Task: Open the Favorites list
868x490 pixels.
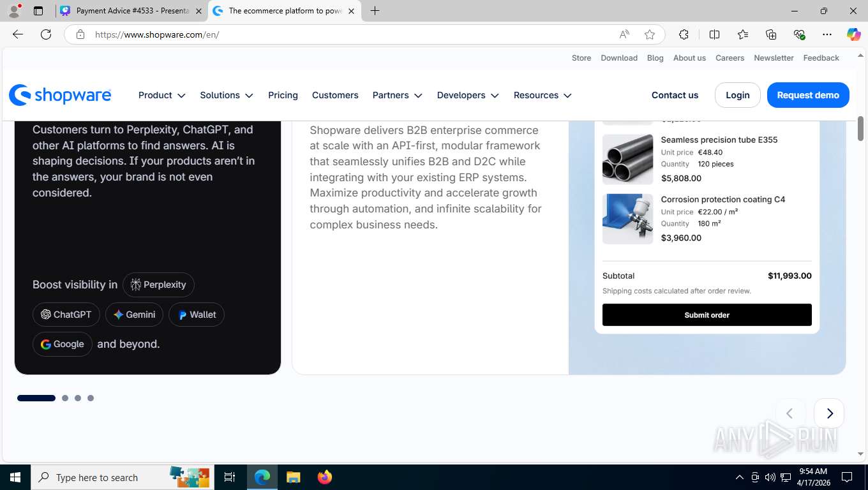Action: click(743, 34)
